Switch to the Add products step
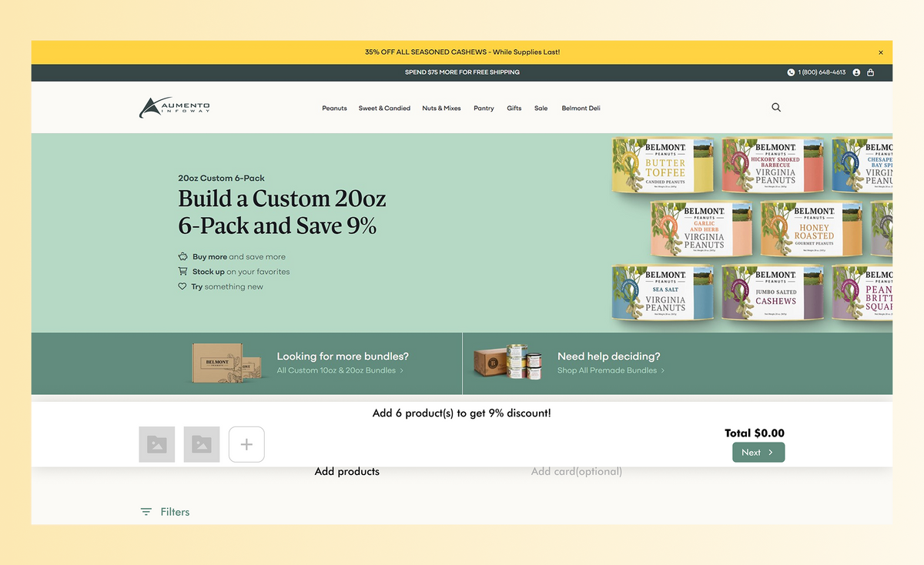The width and height of the screenshot is (924, 565). [347, 471]
